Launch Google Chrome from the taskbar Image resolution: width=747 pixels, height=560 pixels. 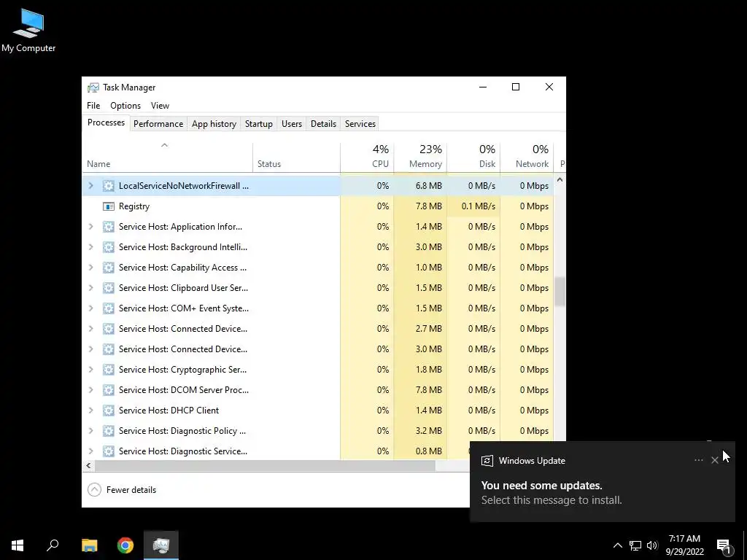click(x=125, y=545)
